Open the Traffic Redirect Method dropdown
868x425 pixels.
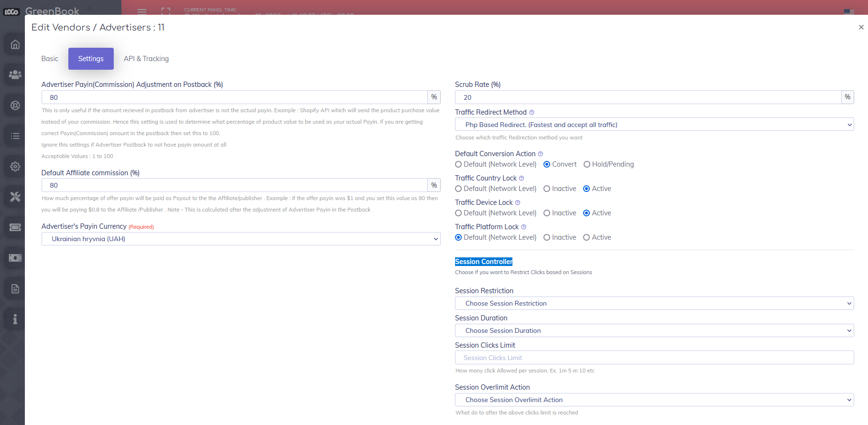pyautogui.click(x=654, y=125)
